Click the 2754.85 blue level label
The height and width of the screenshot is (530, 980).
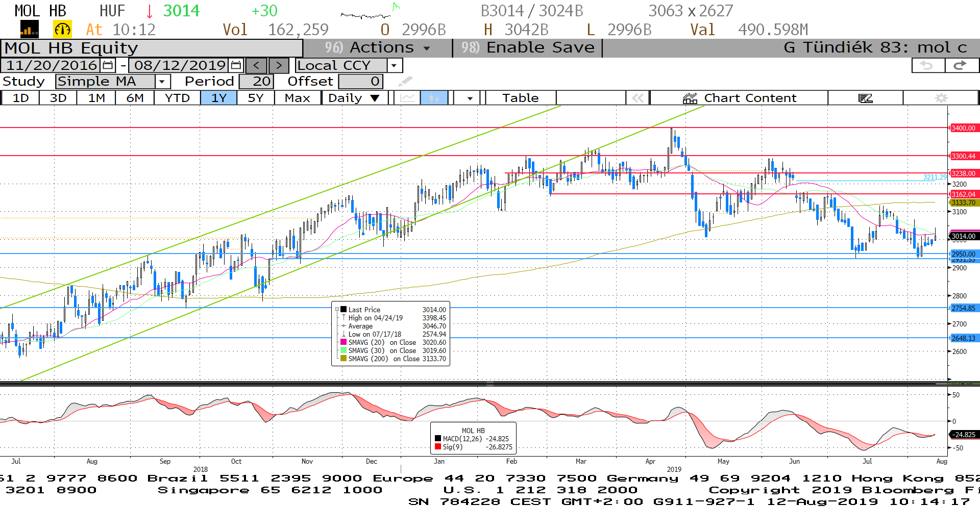coord(964,308)
